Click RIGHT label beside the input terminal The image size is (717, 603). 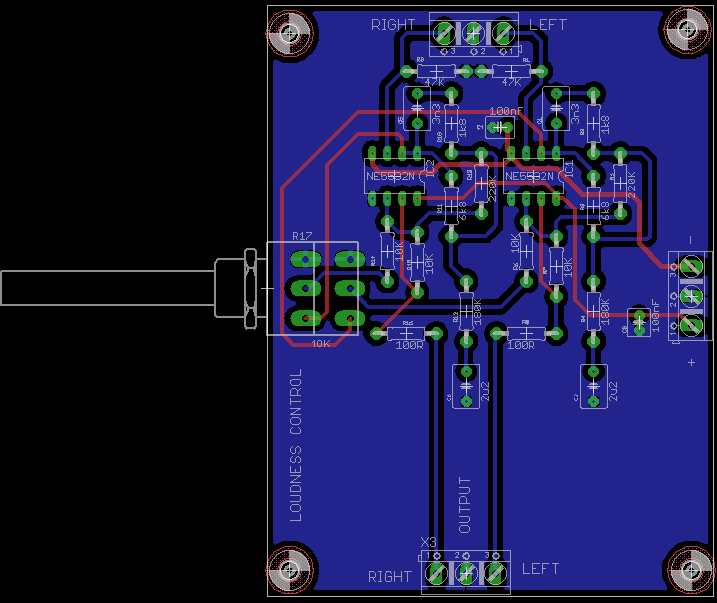[x=393, y=25]
